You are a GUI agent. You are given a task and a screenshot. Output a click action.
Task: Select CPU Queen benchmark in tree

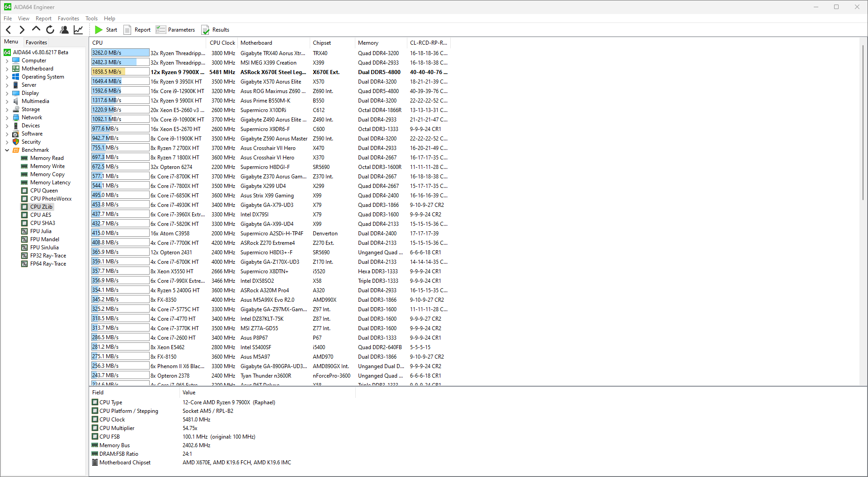tap(44, 191)
